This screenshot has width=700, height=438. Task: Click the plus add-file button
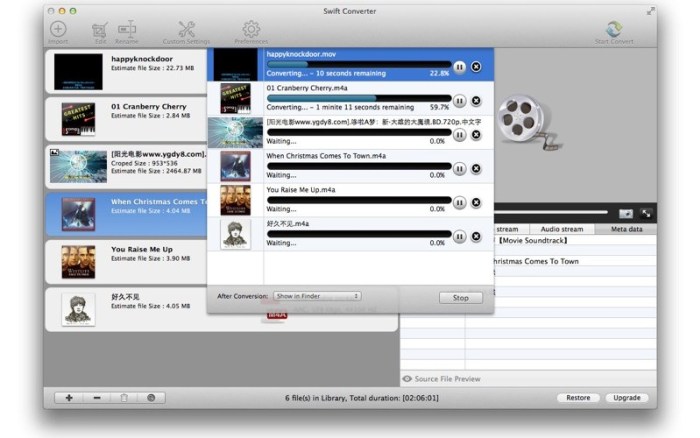[69, 398]
